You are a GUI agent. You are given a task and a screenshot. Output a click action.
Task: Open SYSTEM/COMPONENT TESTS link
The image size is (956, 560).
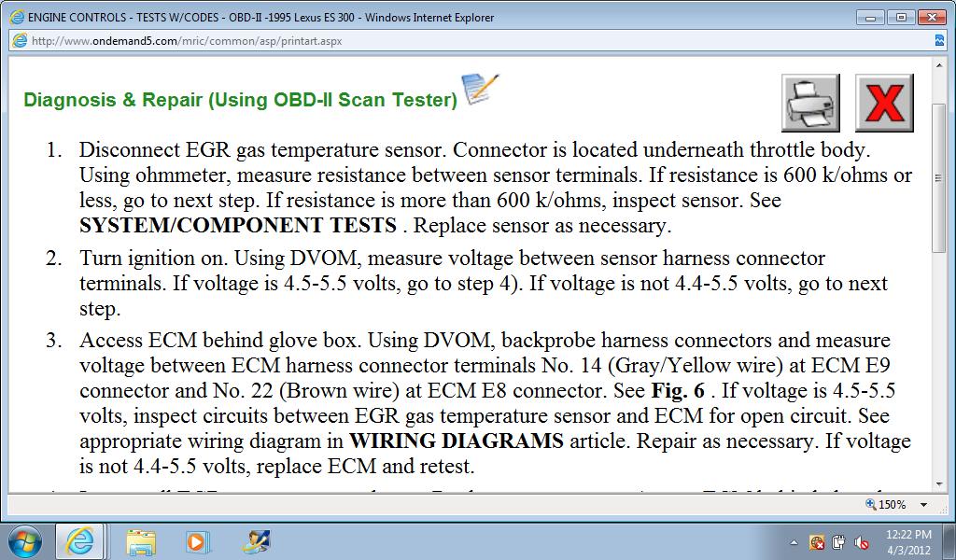(x=238, y=226)
